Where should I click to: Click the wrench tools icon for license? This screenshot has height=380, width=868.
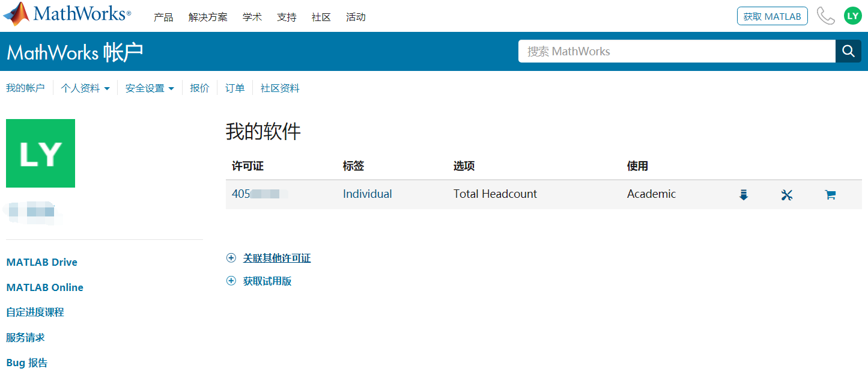pos(787,195)
